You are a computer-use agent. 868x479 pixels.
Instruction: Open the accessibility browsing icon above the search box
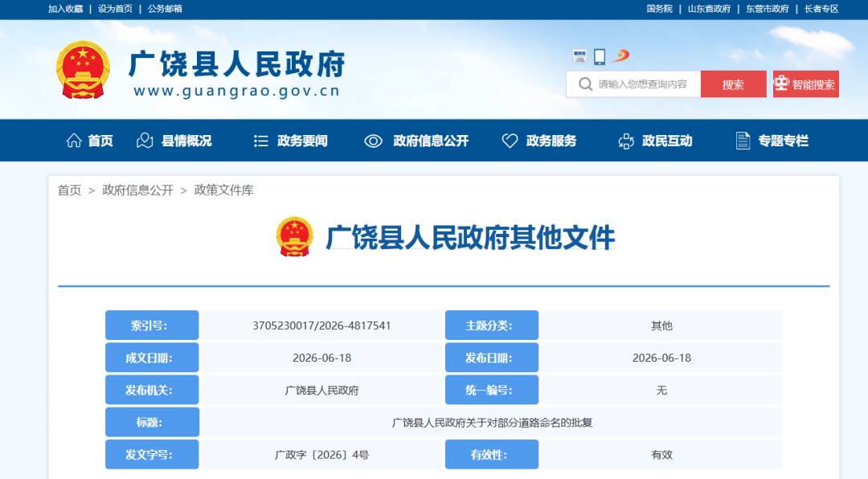click(x=579, y=56)
